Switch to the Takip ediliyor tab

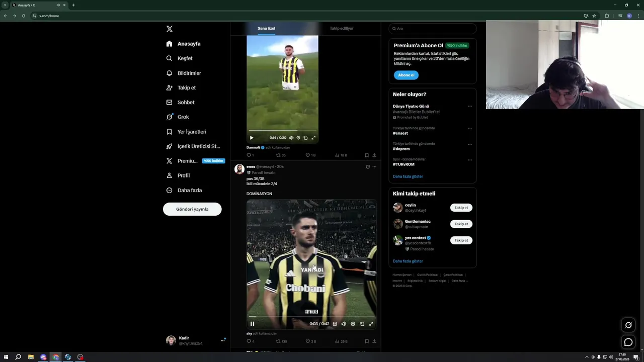pos(342,28)
